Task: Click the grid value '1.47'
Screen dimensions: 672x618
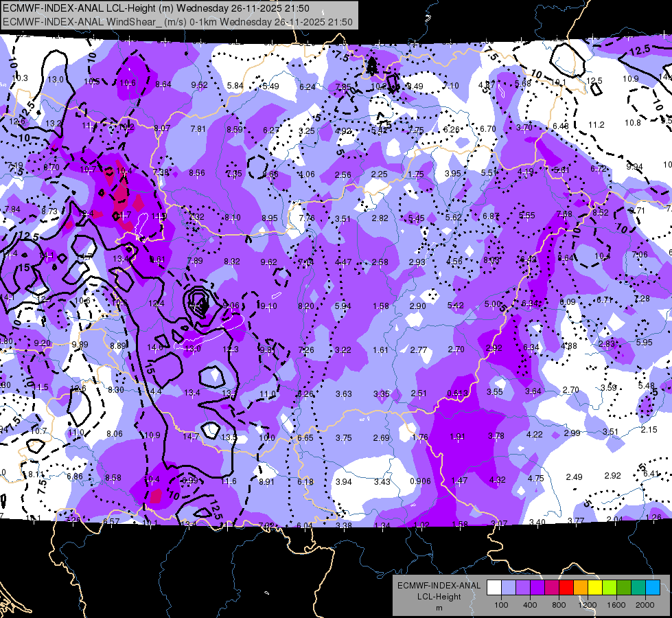Action: [x=459, y=481]
